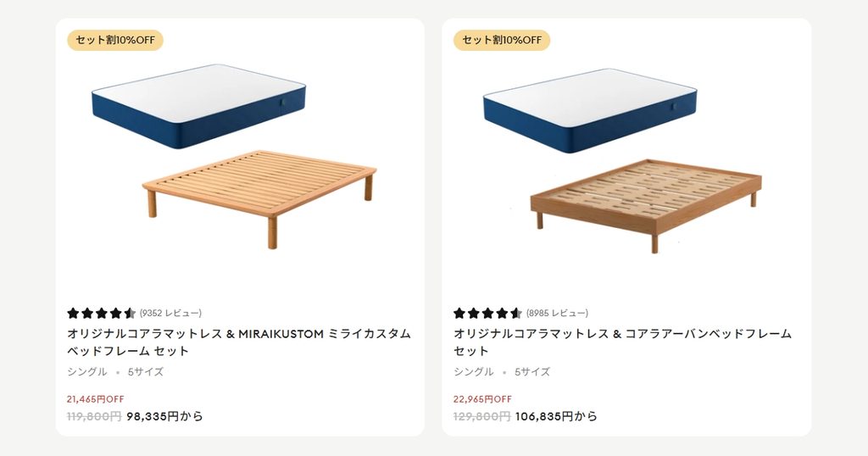Open the 8985 レビュー reviews link
868x456 pixels.
[x=557, y=314]
